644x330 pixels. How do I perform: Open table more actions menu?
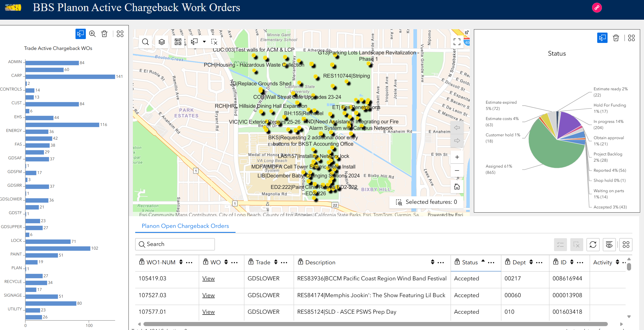tap(626, 245)
